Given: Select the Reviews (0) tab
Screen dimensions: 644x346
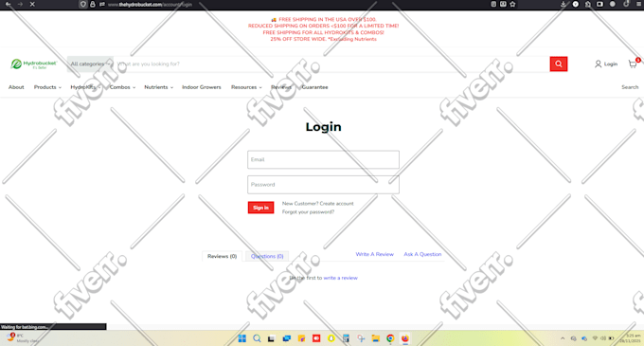Looking at the screenshot, I should (x=223, y=256).
